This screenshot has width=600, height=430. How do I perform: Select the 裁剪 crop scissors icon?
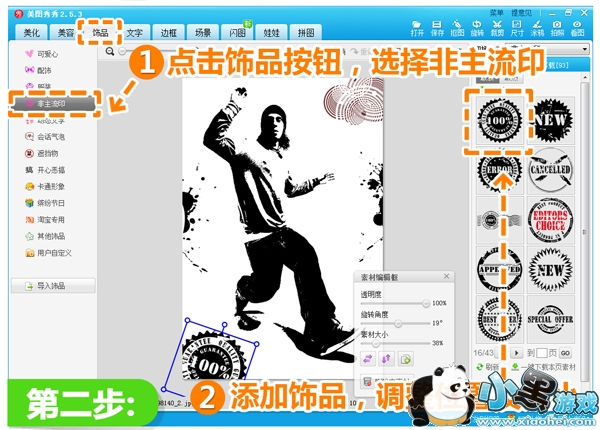tap(497, 28)
